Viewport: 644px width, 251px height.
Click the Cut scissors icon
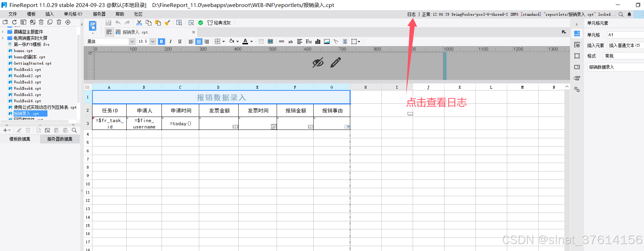pos(139,23)
